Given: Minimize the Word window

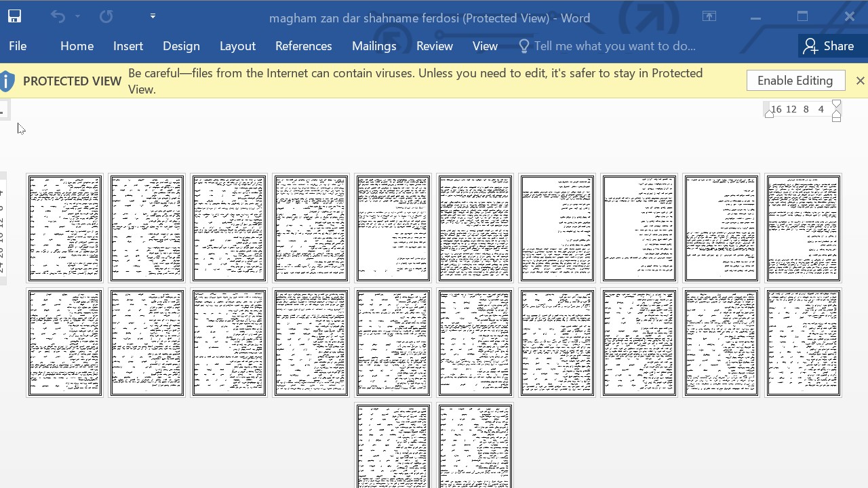Looking at the screenshot, I should tap(756, 16).
